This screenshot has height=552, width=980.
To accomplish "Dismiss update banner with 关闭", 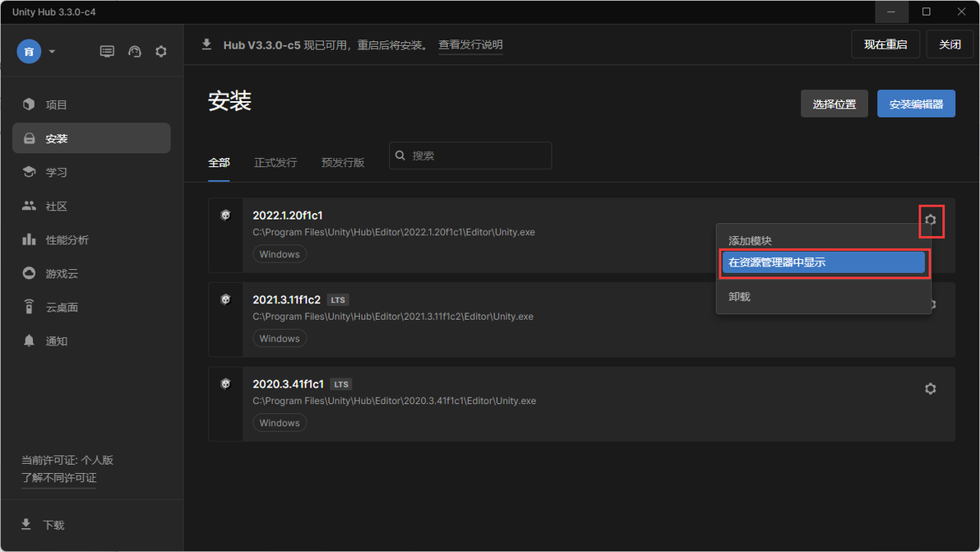I will point(950,44).
